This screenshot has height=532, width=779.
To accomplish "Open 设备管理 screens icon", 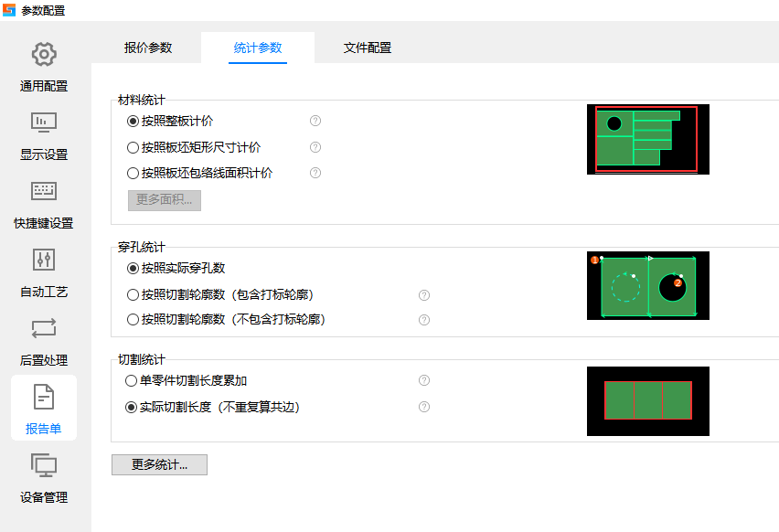I will tap(44, 465).
